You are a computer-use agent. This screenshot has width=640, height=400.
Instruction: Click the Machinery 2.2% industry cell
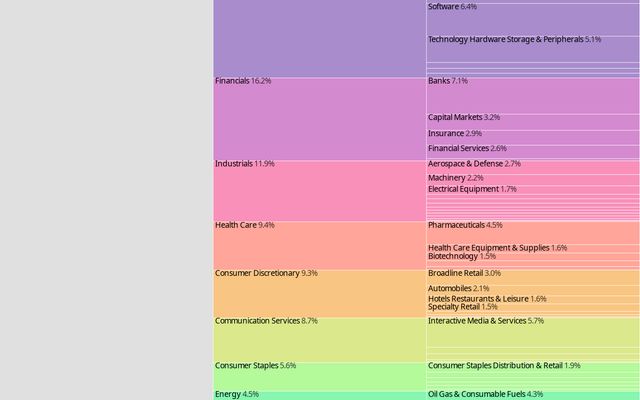coord(532,178)
